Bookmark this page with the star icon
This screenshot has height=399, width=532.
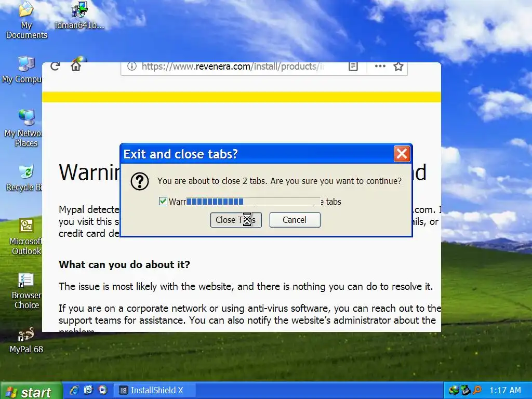pyautogui.click(x=398, y=66)
